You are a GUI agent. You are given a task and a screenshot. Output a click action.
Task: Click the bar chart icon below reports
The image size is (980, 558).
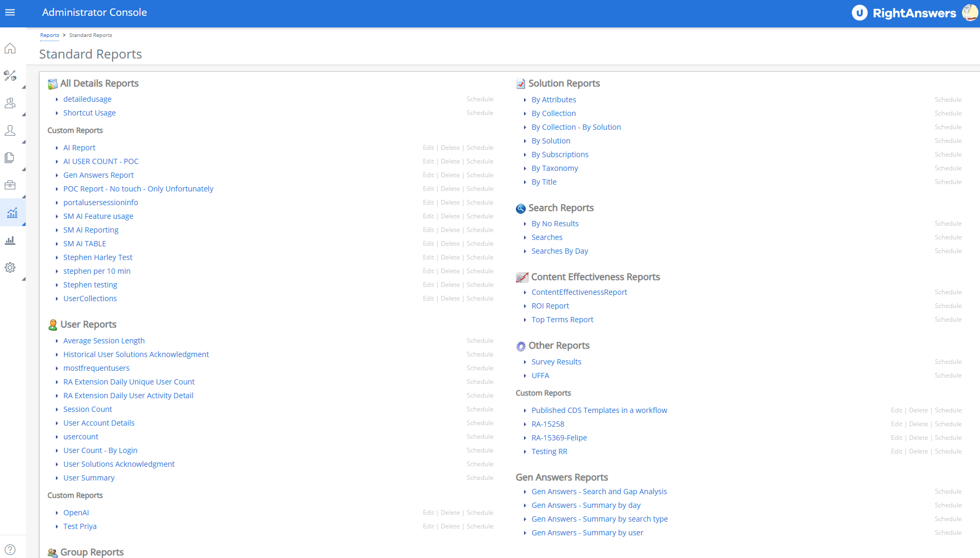point(10,240)
